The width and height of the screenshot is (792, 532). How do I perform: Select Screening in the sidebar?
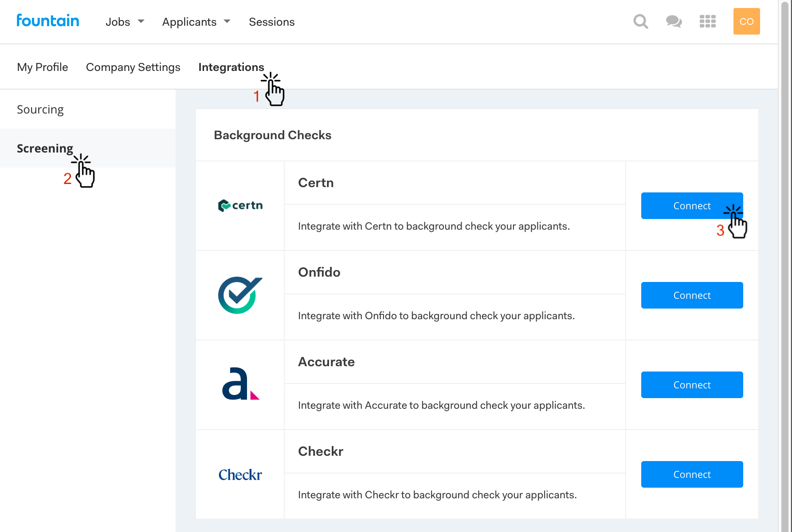tap(45, 149)
